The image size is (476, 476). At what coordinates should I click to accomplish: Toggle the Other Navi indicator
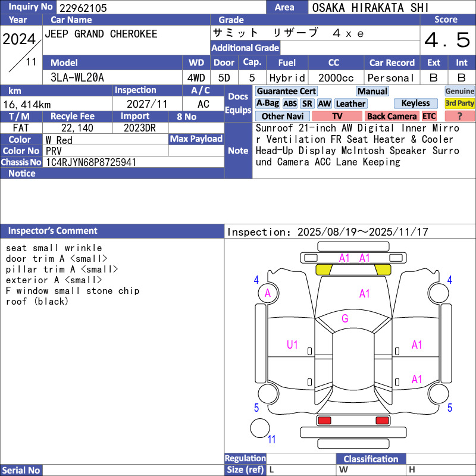click(x=281, y=117)
